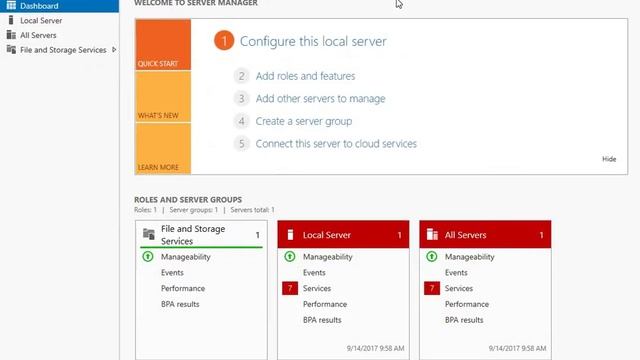Click the step 2 number circle
The width and height of the screenshot is (640, 360).
click(241, 76)
